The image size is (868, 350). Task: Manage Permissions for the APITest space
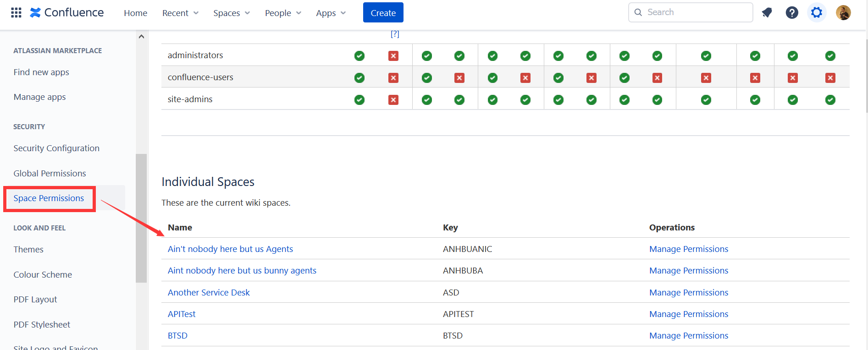coord(689,314)
